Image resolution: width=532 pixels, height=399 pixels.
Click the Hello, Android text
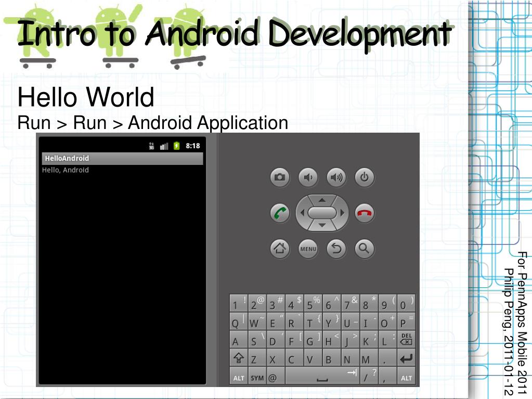point(66,170)
